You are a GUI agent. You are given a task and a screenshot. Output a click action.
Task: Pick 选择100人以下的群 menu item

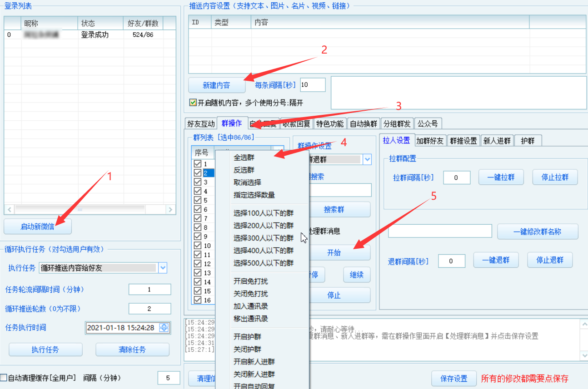click(264, 213)
